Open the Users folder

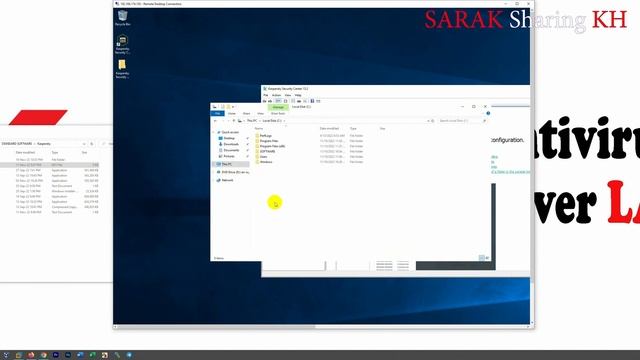coord(261,157)
